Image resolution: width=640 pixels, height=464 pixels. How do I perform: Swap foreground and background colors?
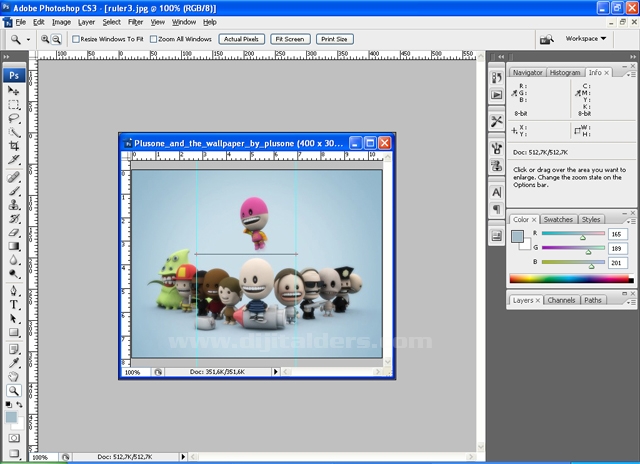pyautogui.click(x=19, y=404)
